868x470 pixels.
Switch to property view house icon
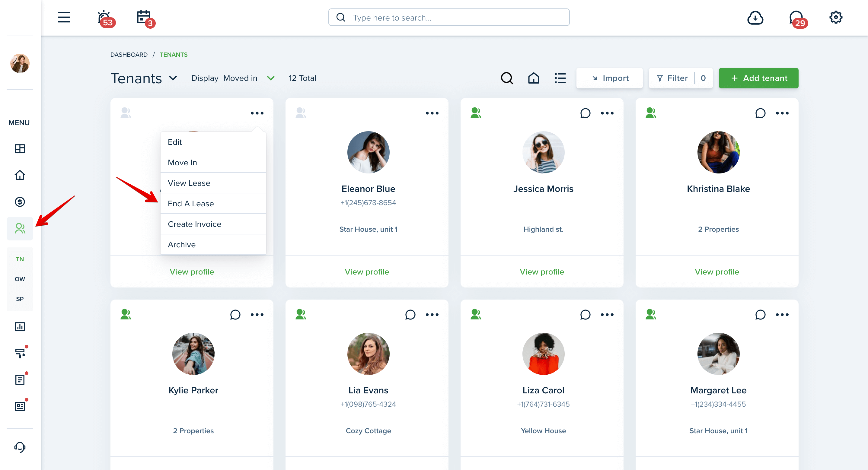533,78
